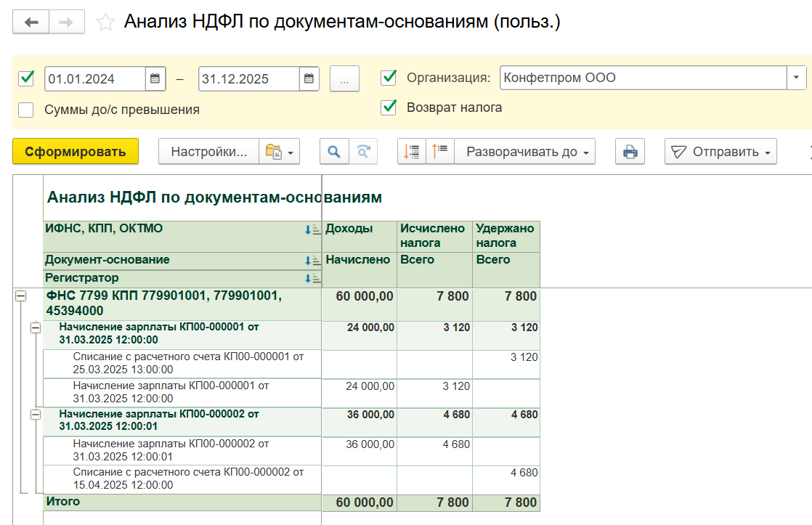
Task: Enable Суммы до/с превышения checkbox
Action: (x=26, y=110)
